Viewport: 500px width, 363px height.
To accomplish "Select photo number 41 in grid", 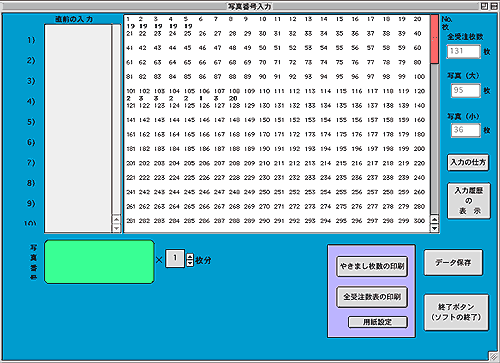I will pyautogui.click(x=129, y=48).
